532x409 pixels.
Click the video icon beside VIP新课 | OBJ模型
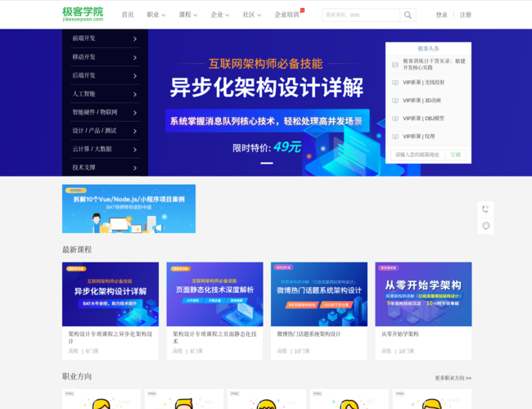395,119
